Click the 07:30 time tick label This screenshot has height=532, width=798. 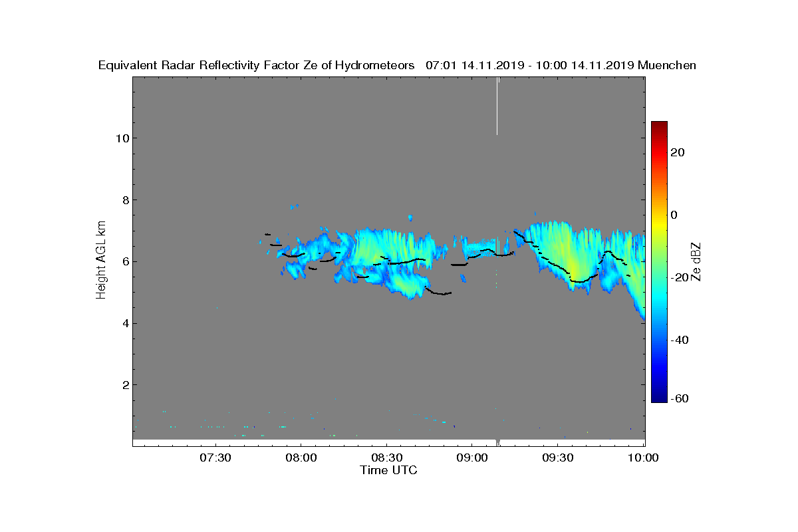point(215,458)
